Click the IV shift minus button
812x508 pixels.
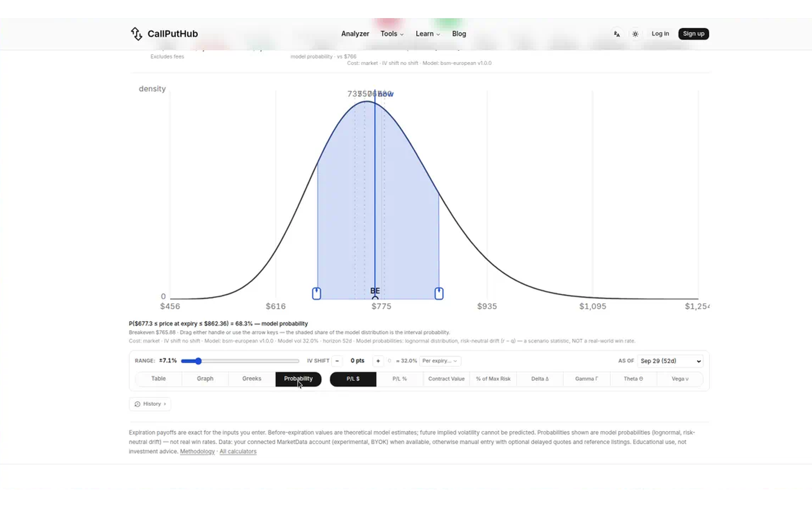click(337, 361)
